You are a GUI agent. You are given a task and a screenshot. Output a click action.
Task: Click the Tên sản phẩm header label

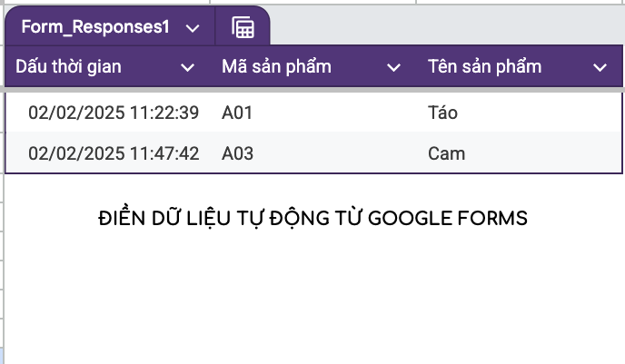pos(484,66)
